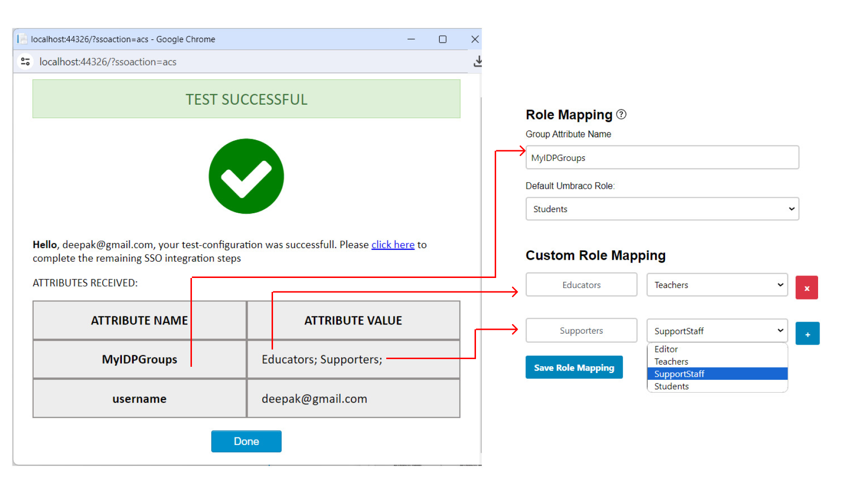Select Students option in the open dropdown list
868x494 pixels.
point(717,386)
